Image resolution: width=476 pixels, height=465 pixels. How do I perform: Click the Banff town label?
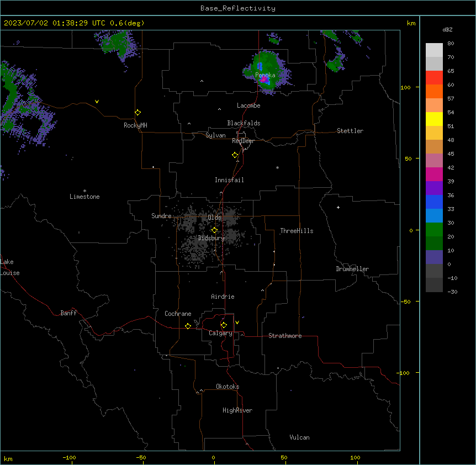coord(68,313)
